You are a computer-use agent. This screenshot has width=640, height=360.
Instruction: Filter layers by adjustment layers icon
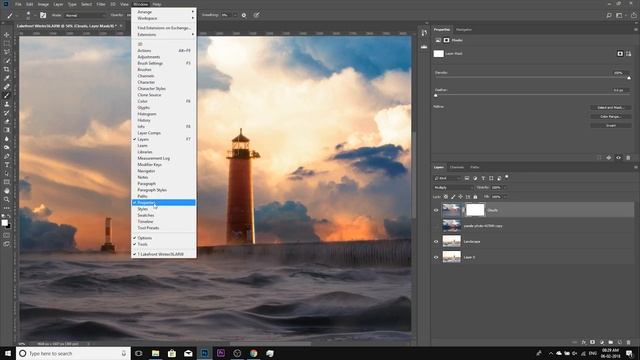tap(475, 178)
